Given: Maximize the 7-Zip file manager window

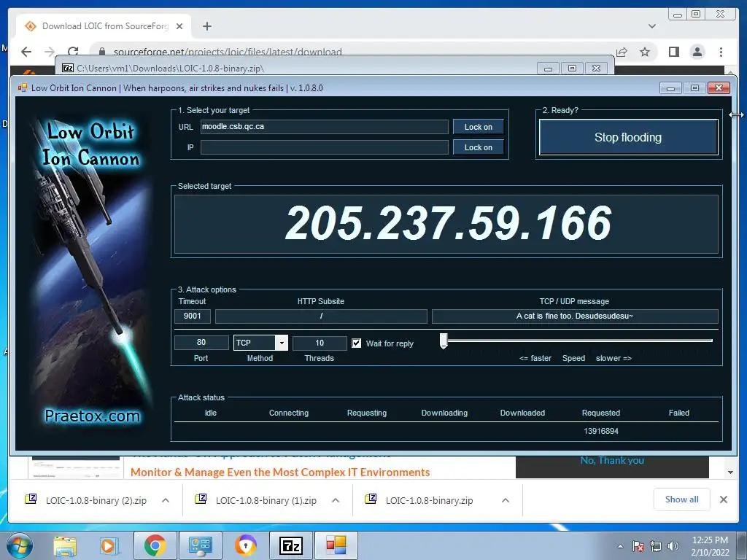Looking at the screenshot, I should click(572, 69).
